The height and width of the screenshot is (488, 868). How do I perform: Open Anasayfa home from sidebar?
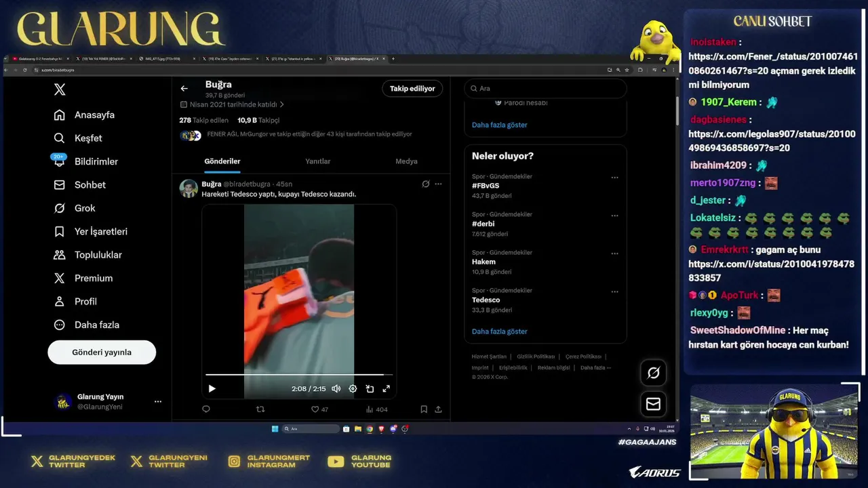coord(85,115)
